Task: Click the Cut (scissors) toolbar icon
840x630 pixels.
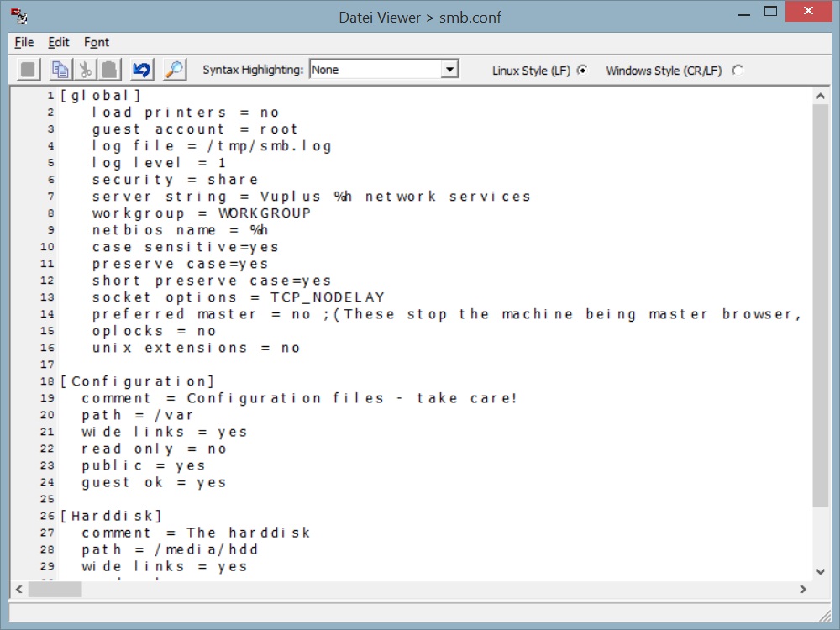Action: pos(85,70)
